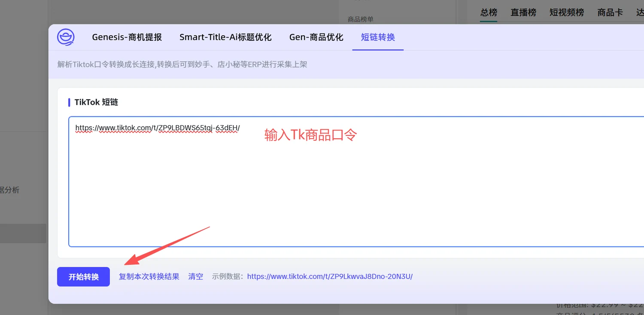Click the 商品榜单 label in background page
644x315 pixels.
pyautogui.click(x=361, y=19)
